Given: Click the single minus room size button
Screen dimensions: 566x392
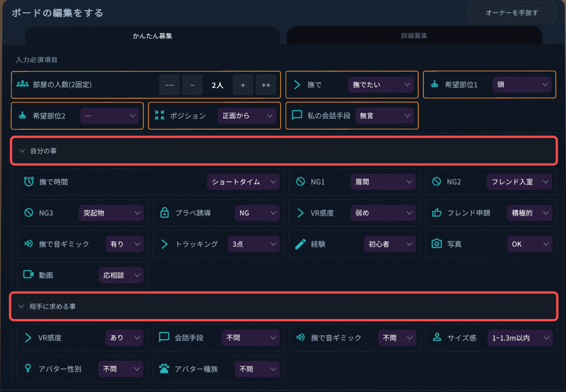Looking at the screenshot, I should [x=193, y=85].
